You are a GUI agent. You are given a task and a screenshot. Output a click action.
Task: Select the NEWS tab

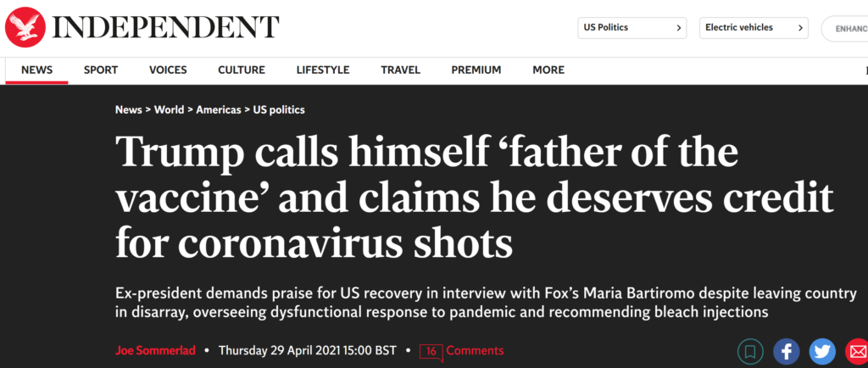click(x=36, y=70)
